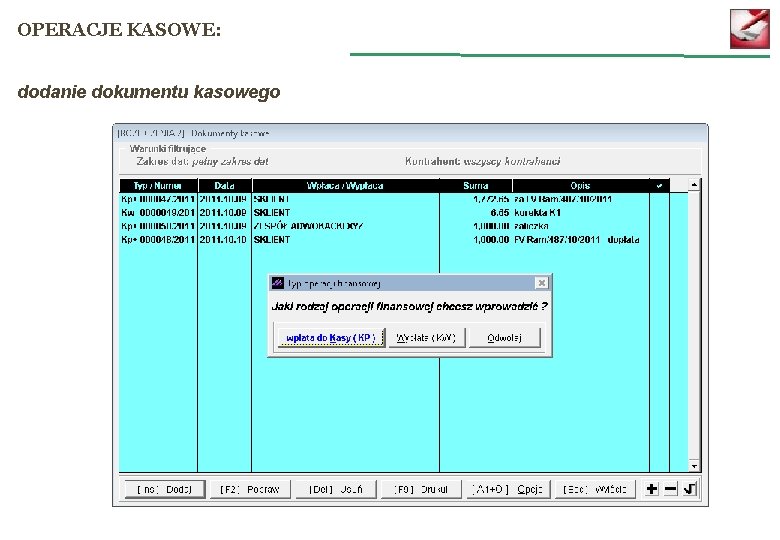Click description 'korekta K1'

537,212
